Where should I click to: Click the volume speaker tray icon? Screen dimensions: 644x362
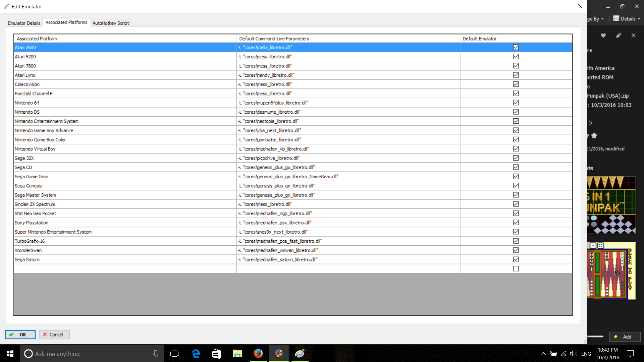[x=573, y=354]
